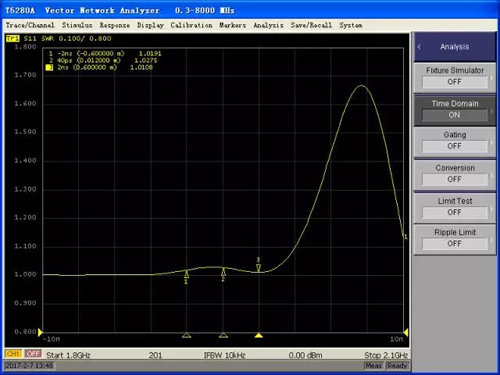The width and height of the screenshot is (500, 375).
Task: Click the yellow reference arrow at right axis edge
Action: (x=406, y=332)
